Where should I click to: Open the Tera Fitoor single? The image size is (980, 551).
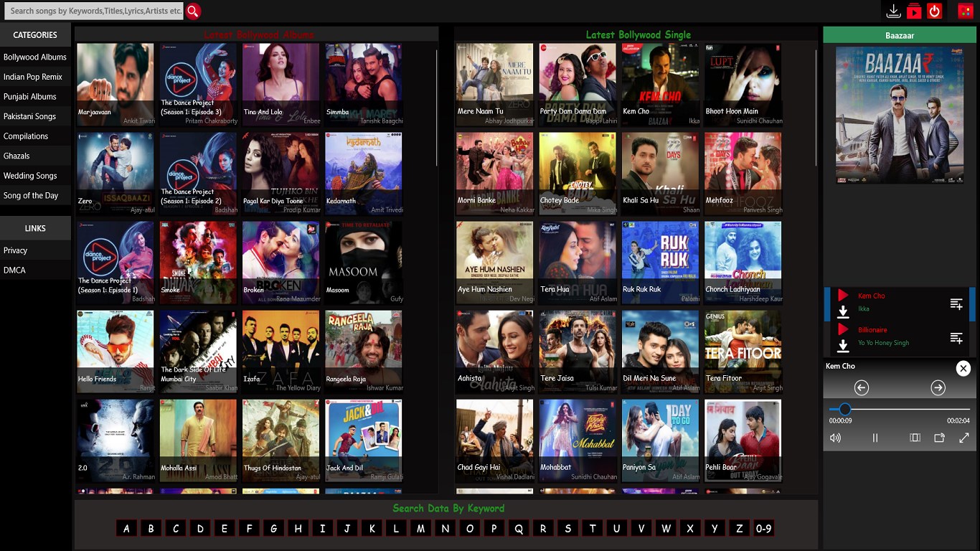pyautogui.click(x=743, y=352)
